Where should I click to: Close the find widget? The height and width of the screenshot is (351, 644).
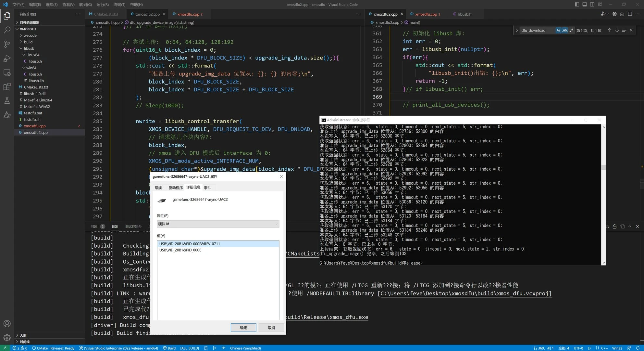(x=631, y=30)
